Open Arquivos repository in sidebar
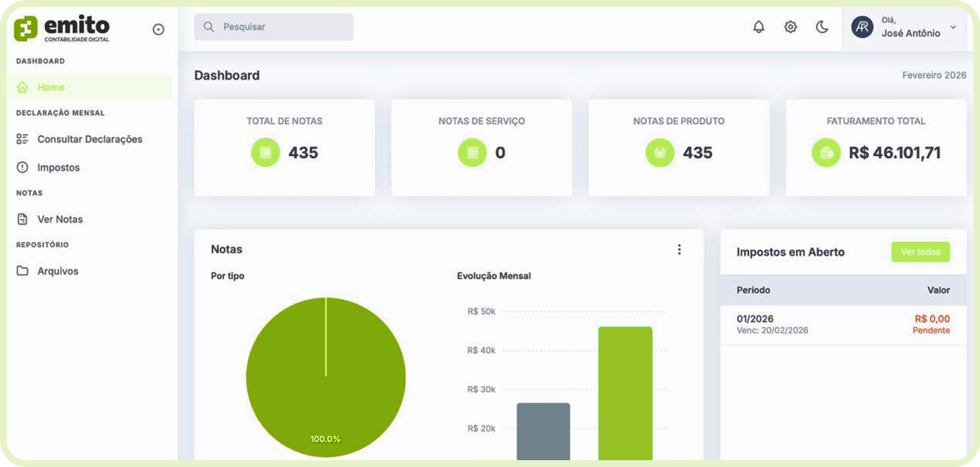Image resolution: width=980 pixels, height=467 pixels. click(x=58, y=271)
